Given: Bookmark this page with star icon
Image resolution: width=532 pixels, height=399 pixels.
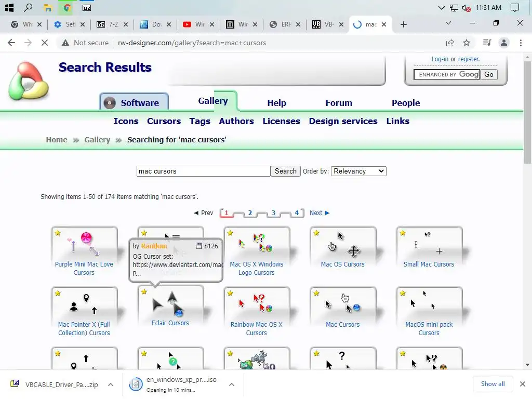Looking at the screenshot, I should (x=467, y=43).
